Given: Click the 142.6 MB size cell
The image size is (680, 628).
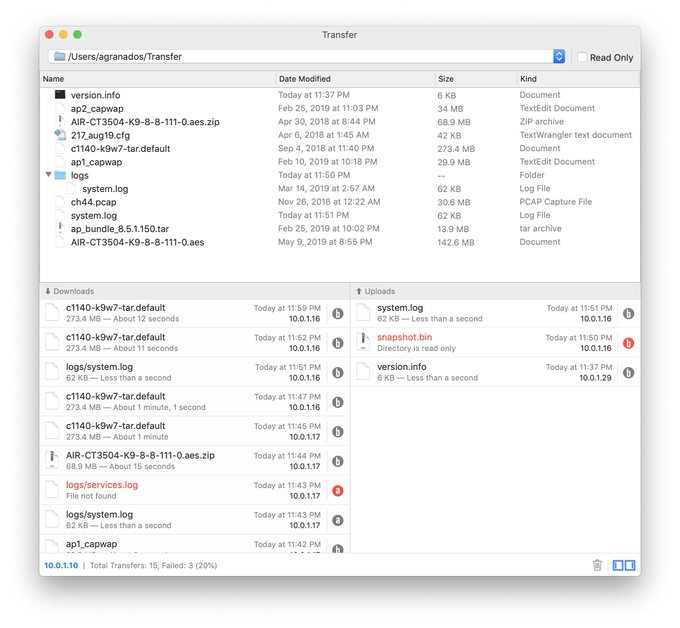Looking at the screenshot, I should (x=456, y=242).
